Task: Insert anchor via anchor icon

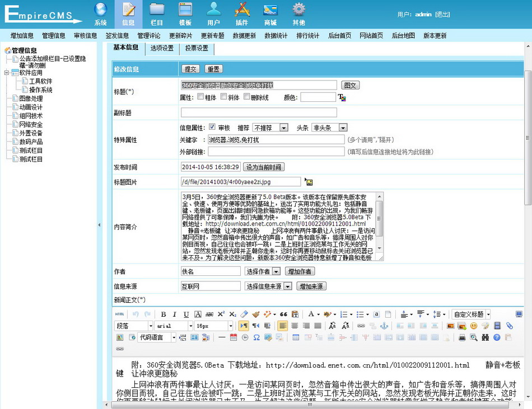Action: point(384,326)
